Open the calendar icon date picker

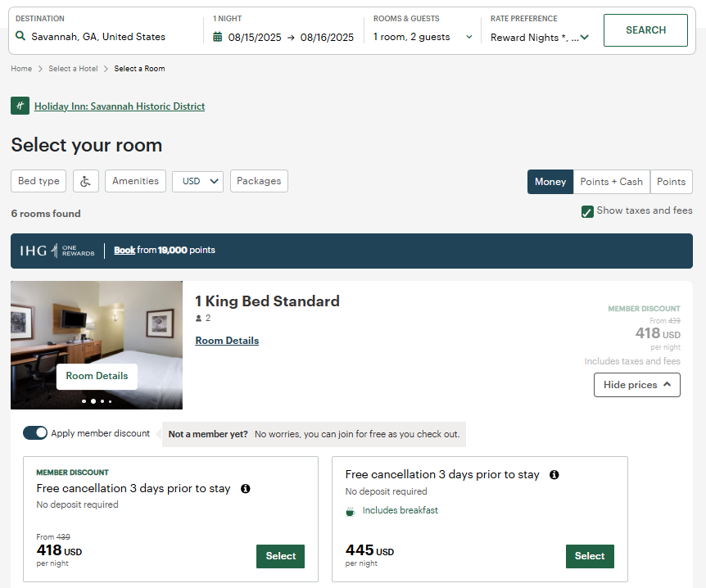click(x=218, y=37)
